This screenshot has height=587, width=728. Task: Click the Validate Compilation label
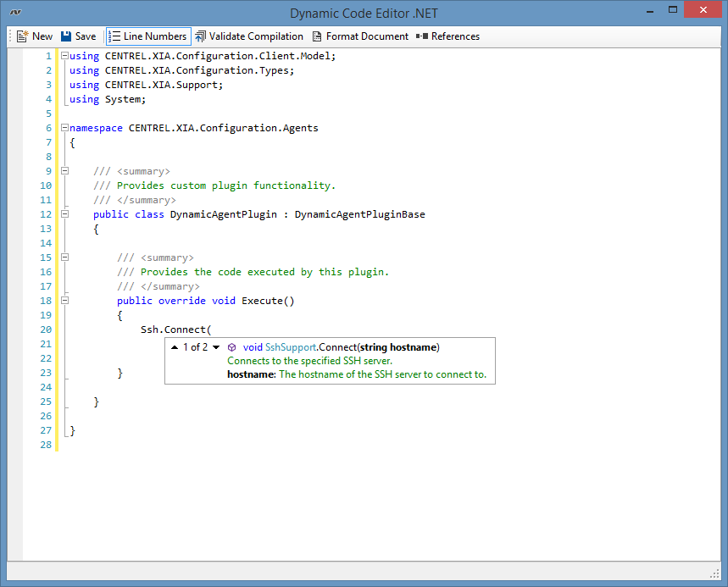[x=256, y=36]
